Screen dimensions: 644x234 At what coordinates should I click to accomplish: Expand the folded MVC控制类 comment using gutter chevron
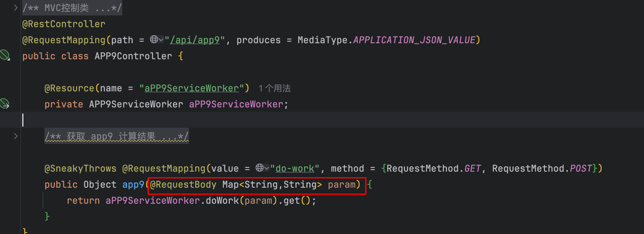16,8
